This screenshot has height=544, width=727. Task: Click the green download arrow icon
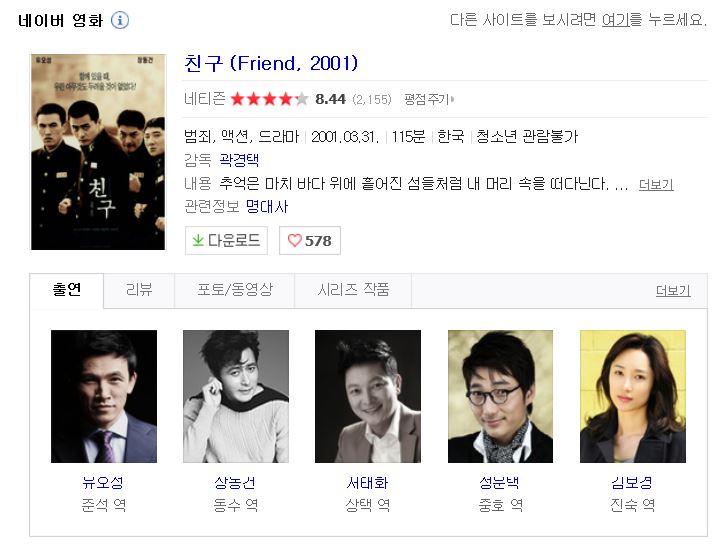pos(198,240)
